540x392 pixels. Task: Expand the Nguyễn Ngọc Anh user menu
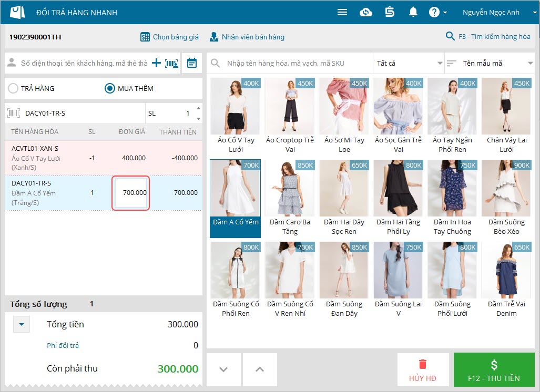click(x=535, y=13)
